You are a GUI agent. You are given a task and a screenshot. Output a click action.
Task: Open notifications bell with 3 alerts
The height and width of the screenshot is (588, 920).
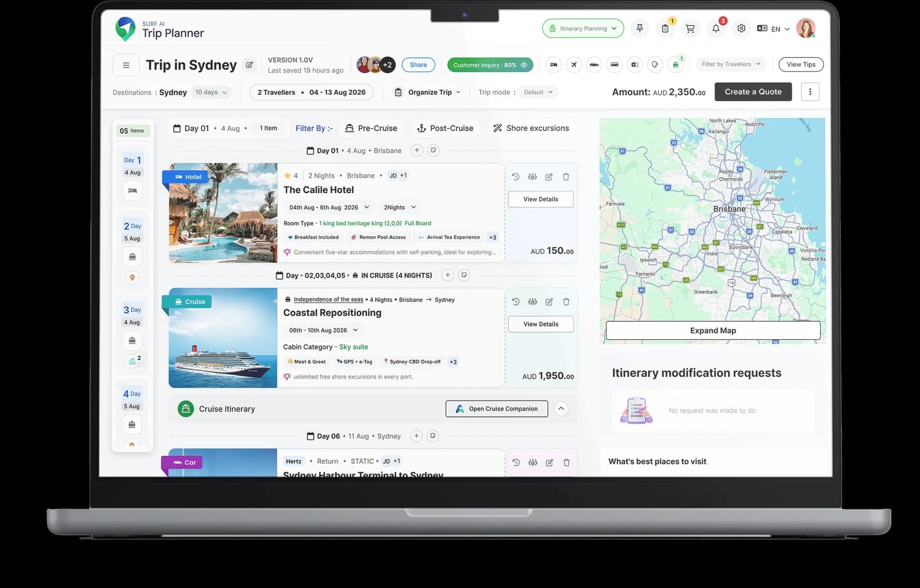point(716,28)
